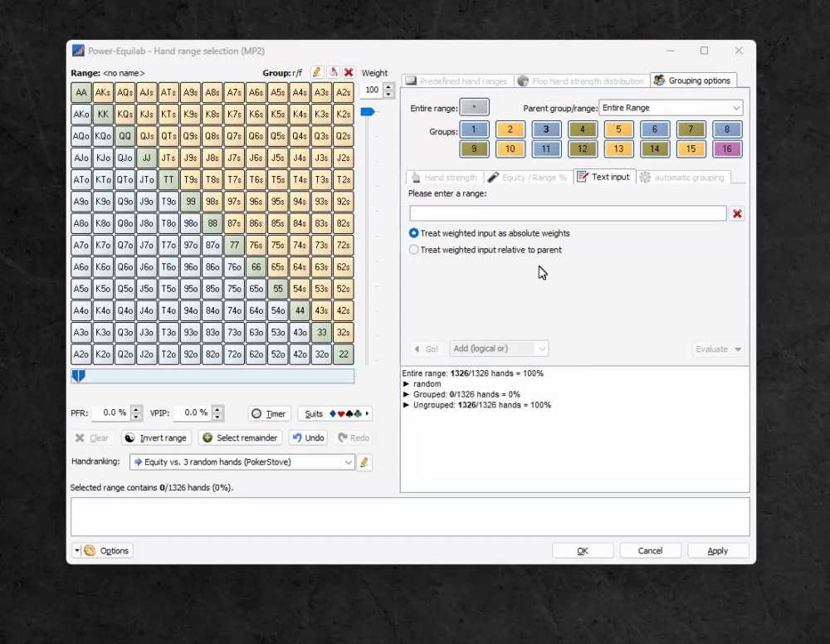Viewport: 830px width, 644px height.
Task: Open the Hand strength sub-tab
Action: (x=445, y=178)
